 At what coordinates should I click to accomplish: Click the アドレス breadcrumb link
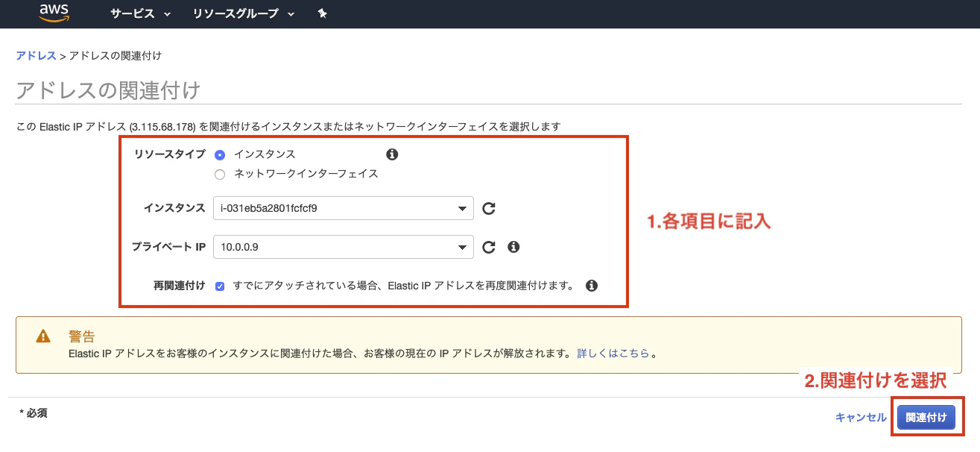point(36,56)
